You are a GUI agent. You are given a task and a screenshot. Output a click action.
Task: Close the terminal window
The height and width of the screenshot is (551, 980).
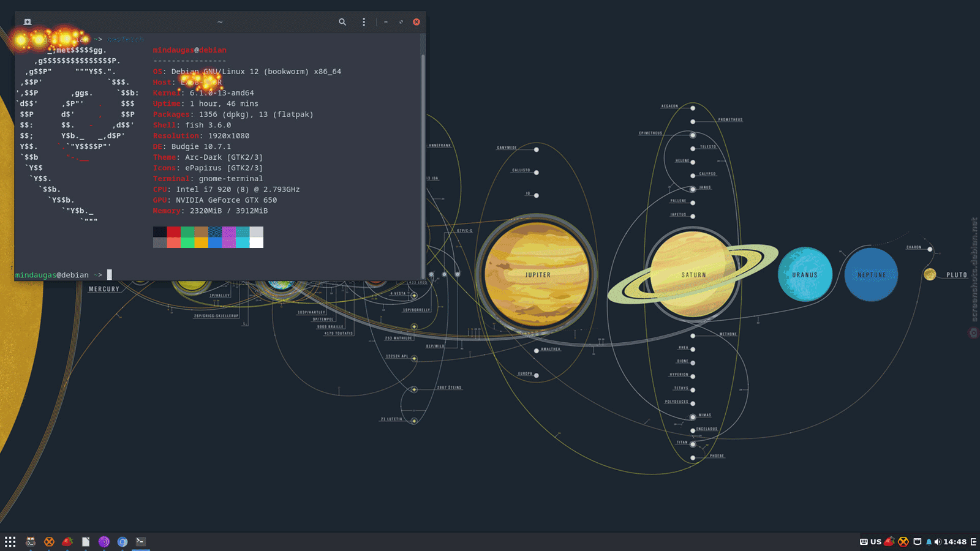pyautogui.click(x=417, y=22)
